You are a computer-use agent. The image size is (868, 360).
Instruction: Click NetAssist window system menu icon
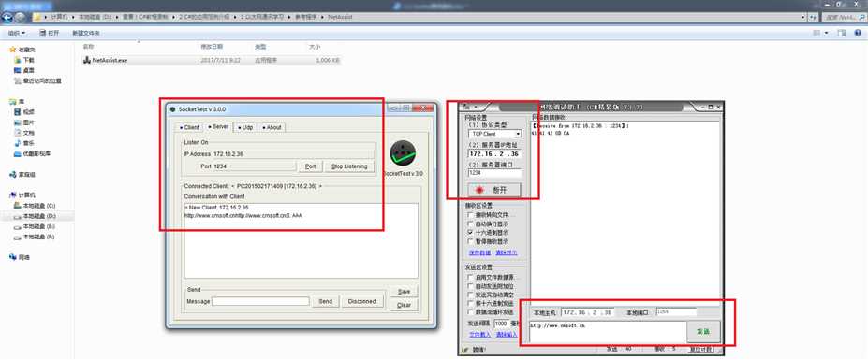coord(467,107)
